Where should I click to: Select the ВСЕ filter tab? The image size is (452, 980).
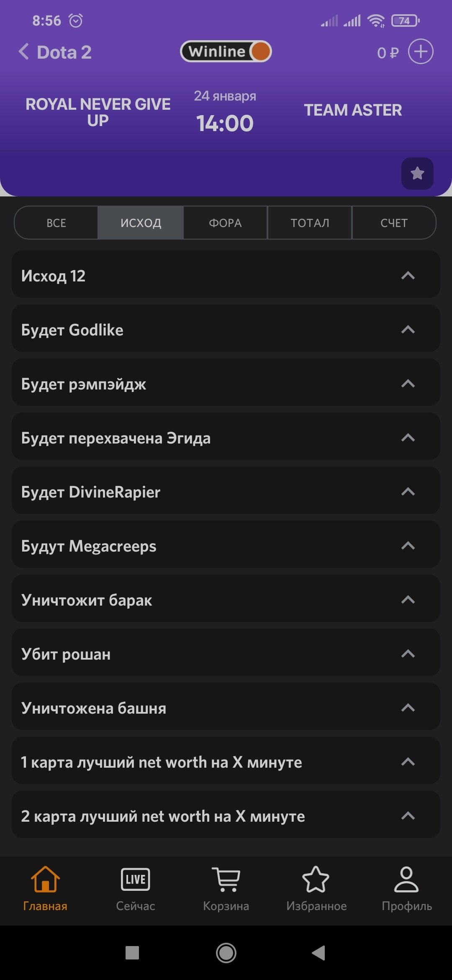coord(56,223)
